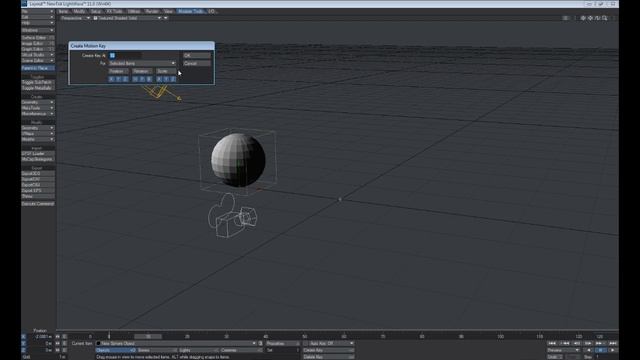Click the Scale button in the dialog
The image size is (640, 360).
pyautogui.click(x=166, y=71)
